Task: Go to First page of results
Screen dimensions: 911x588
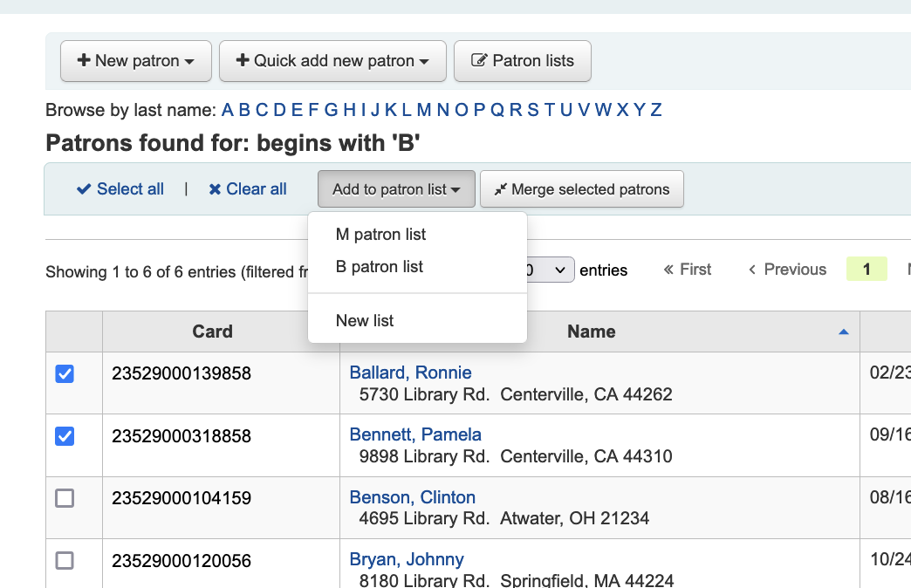Action: (x=688, y=270)
